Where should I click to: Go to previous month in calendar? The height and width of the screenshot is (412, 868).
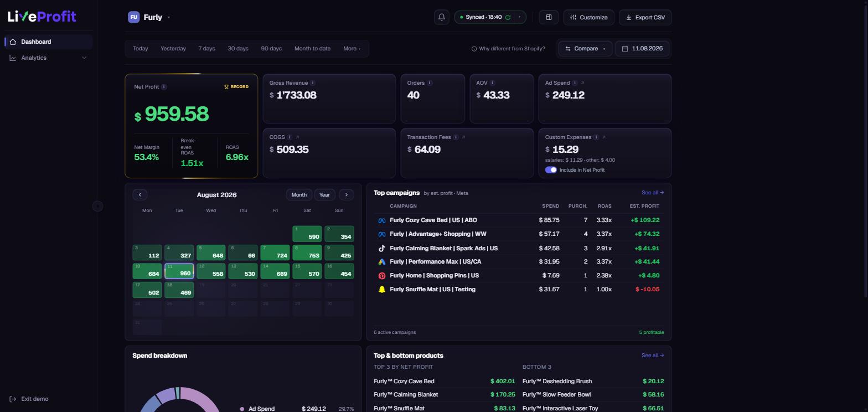140,194
